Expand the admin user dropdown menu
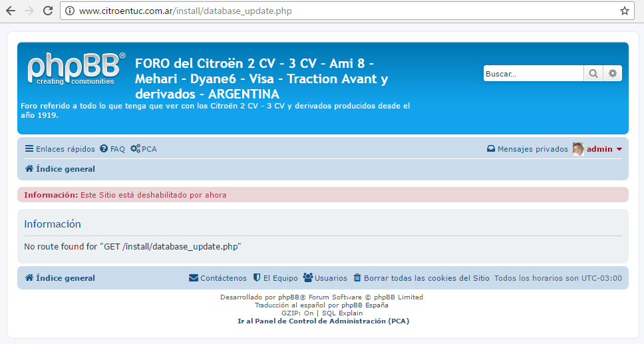644x344 pixels. pyautogui.click(x=619, y=149)
